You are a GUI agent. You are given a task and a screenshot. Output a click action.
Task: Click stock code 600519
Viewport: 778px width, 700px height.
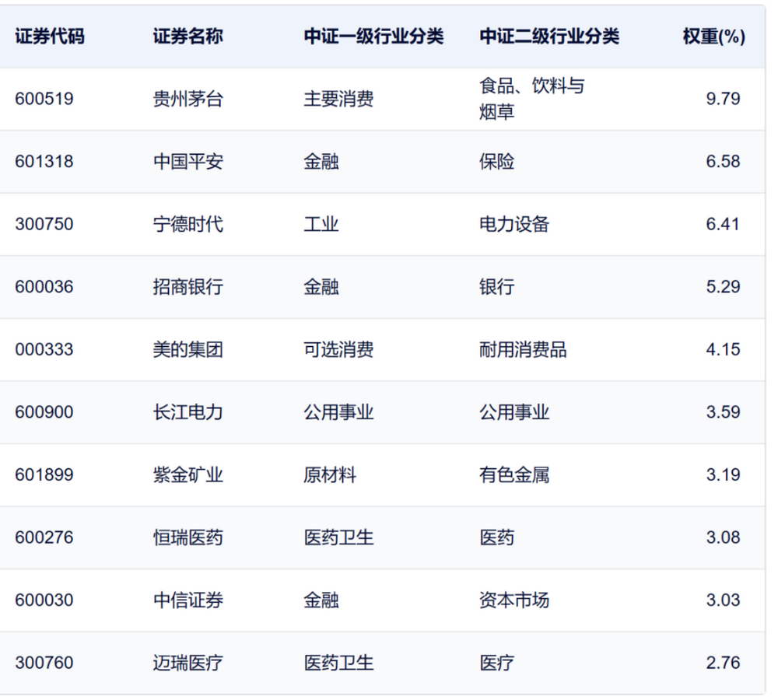tap(44, 99)
